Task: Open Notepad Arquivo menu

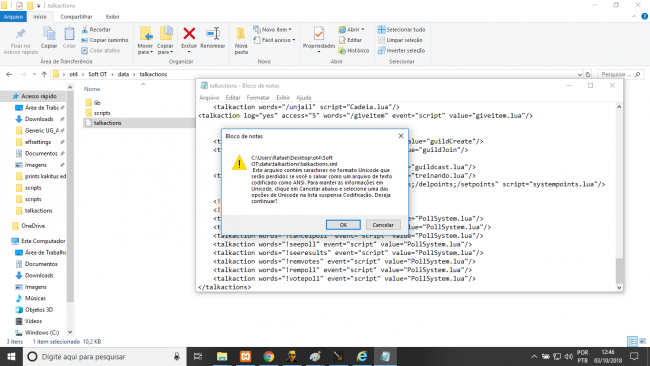Action: tap(209, 97)
